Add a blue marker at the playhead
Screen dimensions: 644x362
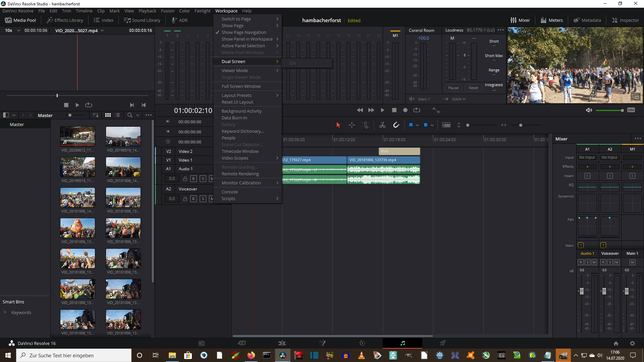coord(426,125)
